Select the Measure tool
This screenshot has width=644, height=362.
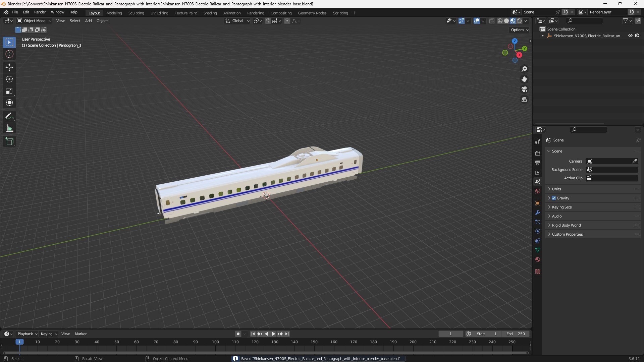tap(9, 128)
